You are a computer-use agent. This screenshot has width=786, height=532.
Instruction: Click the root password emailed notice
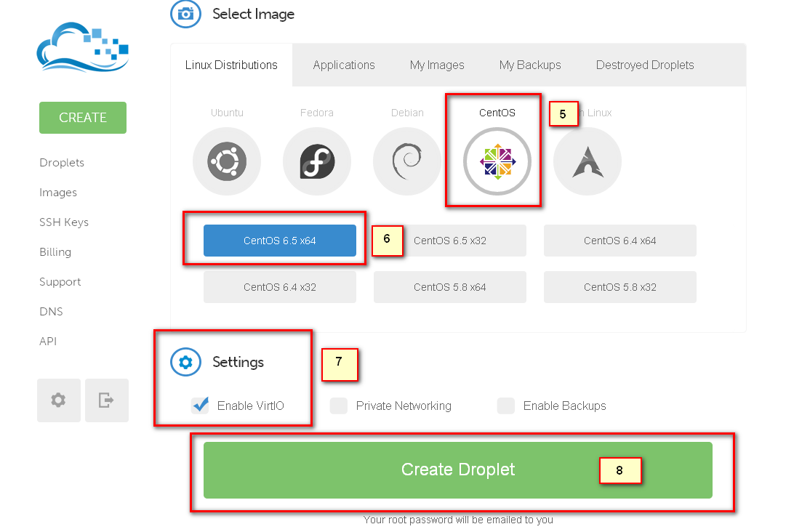pos(458,520)
